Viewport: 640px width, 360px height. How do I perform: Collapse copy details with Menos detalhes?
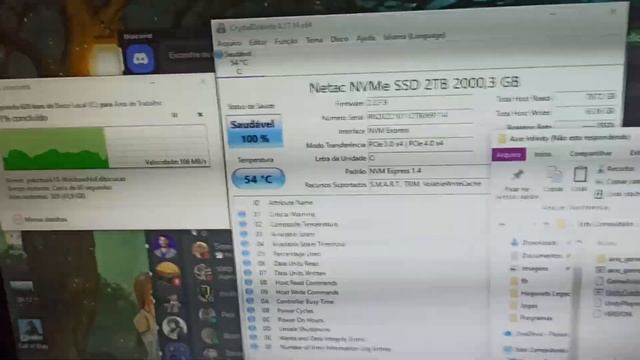click(x=40, y=220)
